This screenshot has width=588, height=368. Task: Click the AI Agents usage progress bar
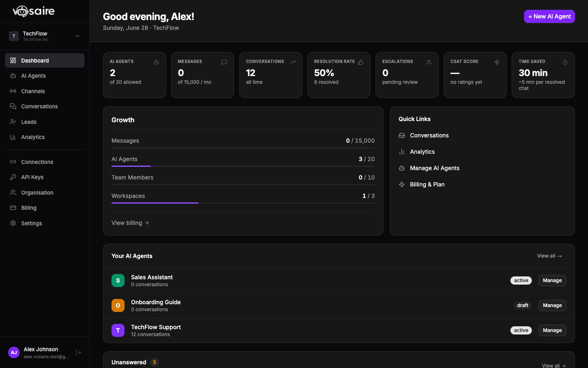[243, 166]
